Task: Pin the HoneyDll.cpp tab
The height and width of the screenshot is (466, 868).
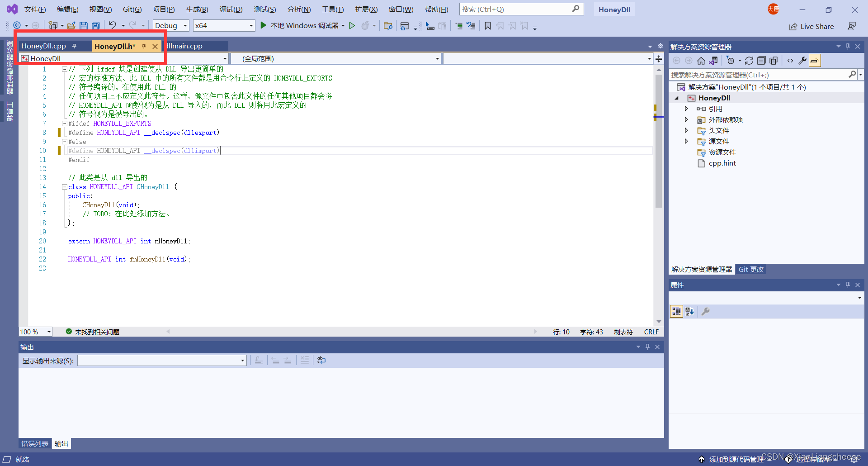Action: [74, 46]
